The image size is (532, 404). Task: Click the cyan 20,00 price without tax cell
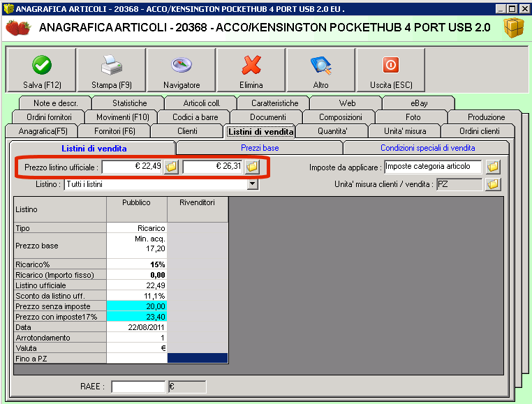(x=137, y=306)
